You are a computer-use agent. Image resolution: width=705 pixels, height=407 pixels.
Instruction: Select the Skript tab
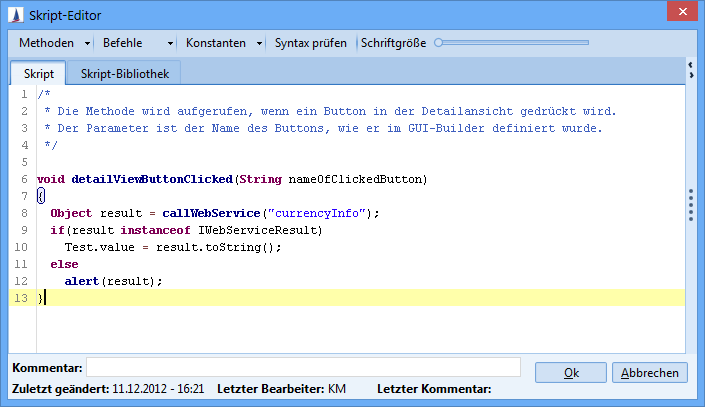coord(39,73)
